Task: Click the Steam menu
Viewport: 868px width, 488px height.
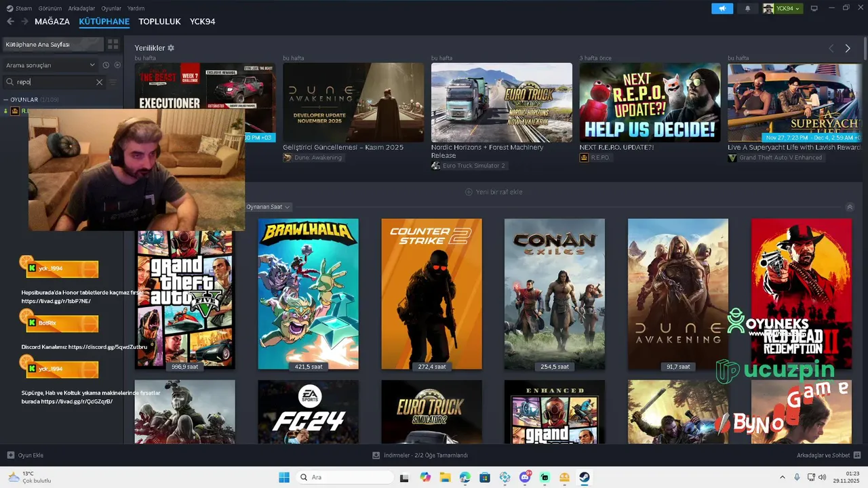Action: (x=20, y=8)
